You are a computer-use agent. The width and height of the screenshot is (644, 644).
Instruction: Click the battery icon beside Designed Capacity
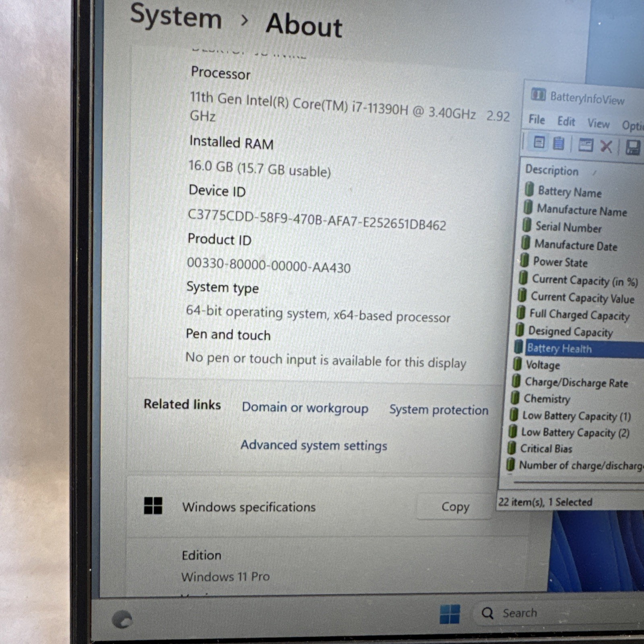520,330
